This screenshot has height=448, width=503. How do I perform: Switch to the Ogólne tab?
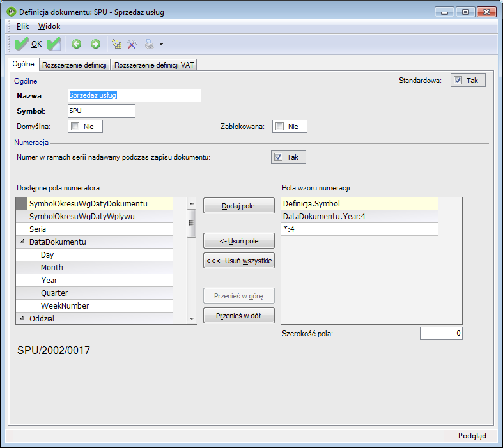click(24, 64)
